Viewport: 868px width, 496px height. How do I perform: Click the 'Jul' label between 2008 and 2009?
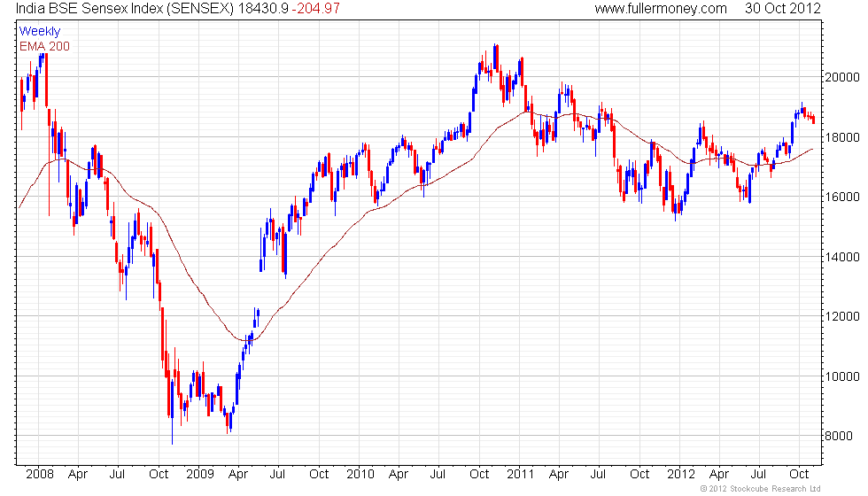117,475
